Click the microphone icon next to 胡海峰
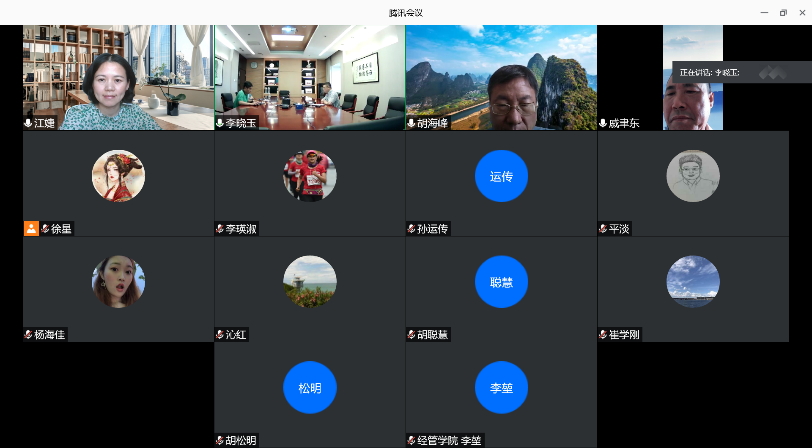This screenshot has height=448, width=812. tap(411, 123)
